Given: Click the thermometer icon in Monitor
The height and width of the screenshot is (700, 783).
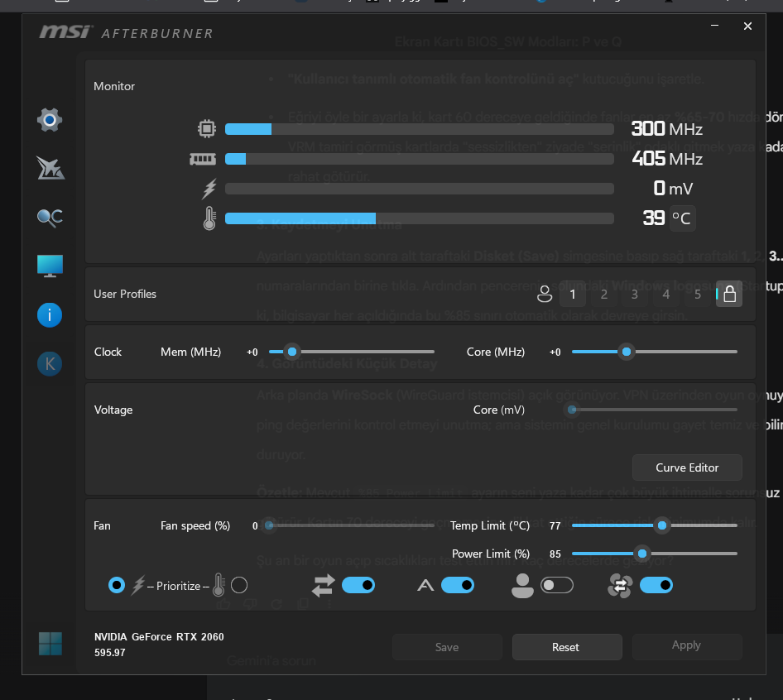Looking at the screenshot, I should point(209,218).
